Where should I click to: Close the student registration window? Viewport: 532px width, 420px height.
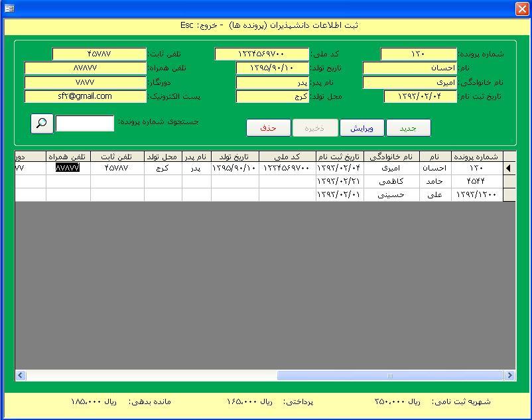(x=522, y=9)
